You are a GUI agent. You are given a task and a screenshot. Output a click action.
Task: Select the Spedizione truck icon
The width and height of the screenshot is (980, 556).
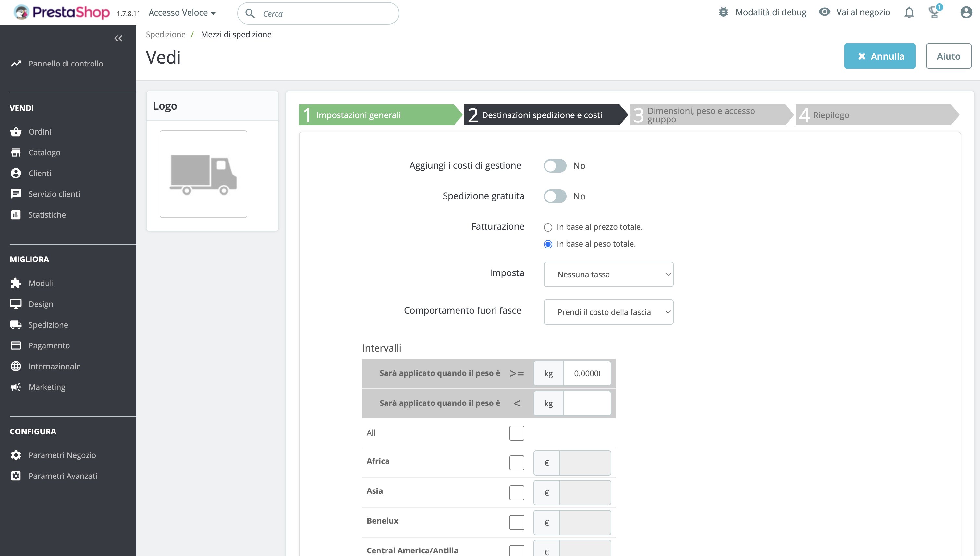coord(16,324)
